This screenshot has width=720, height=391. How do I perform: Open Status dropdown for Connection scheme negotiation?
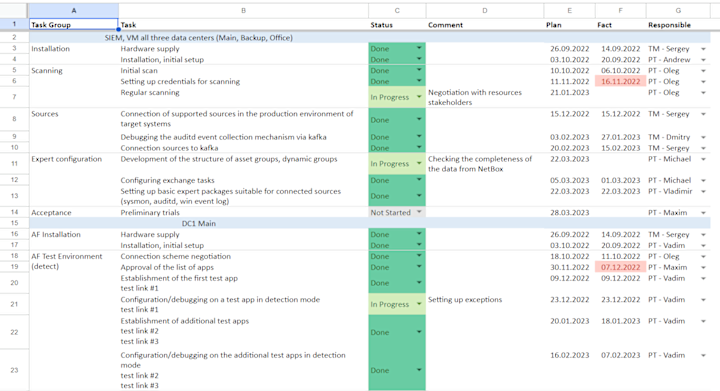[x=419, y=256]
